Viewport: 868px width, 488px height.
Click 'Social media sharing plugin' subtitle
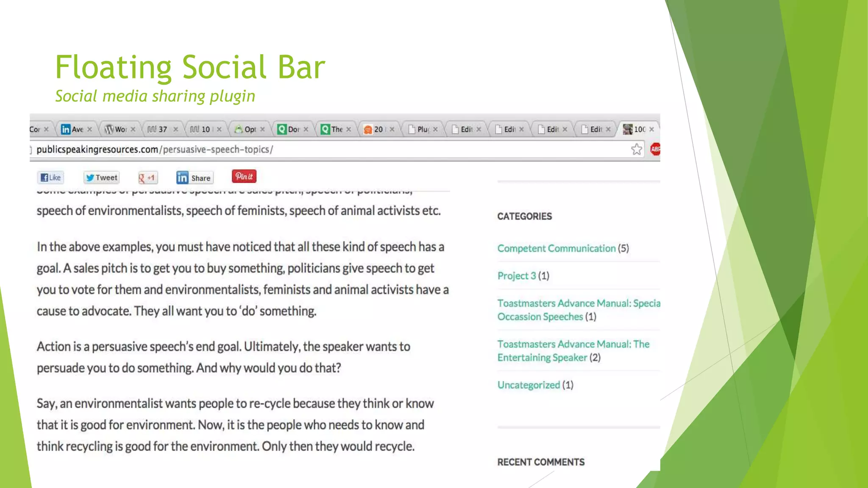155,96
